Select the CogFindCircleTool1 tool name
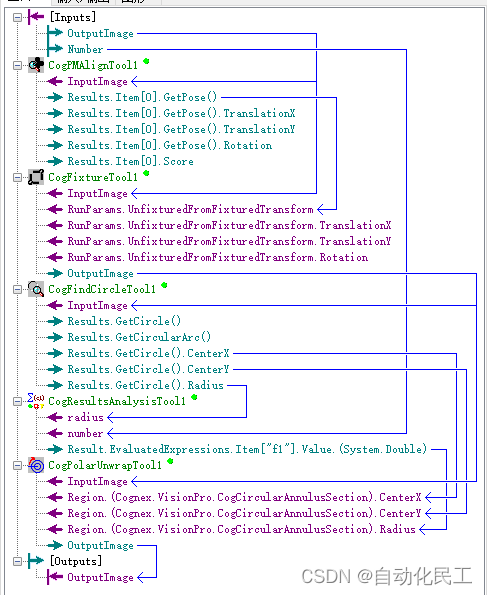The width and height of the screenshot is (487, 595). click(x=102, y=290)
